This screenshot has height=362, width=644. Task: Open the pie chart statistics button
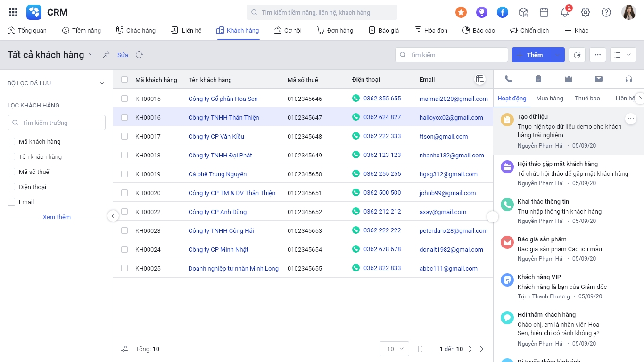tap(577, 55)
